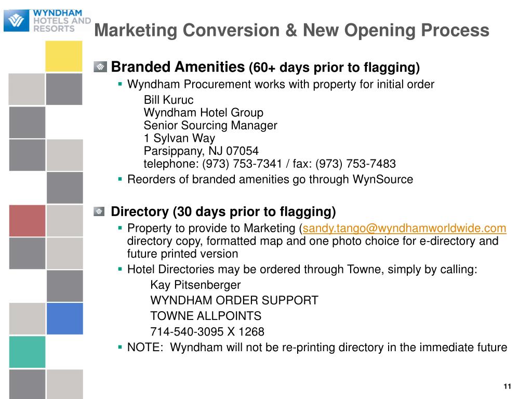Viewport: 532px width, 399px height.
Task: Click the Directory 30 days heading
Action: coord(223,212)
